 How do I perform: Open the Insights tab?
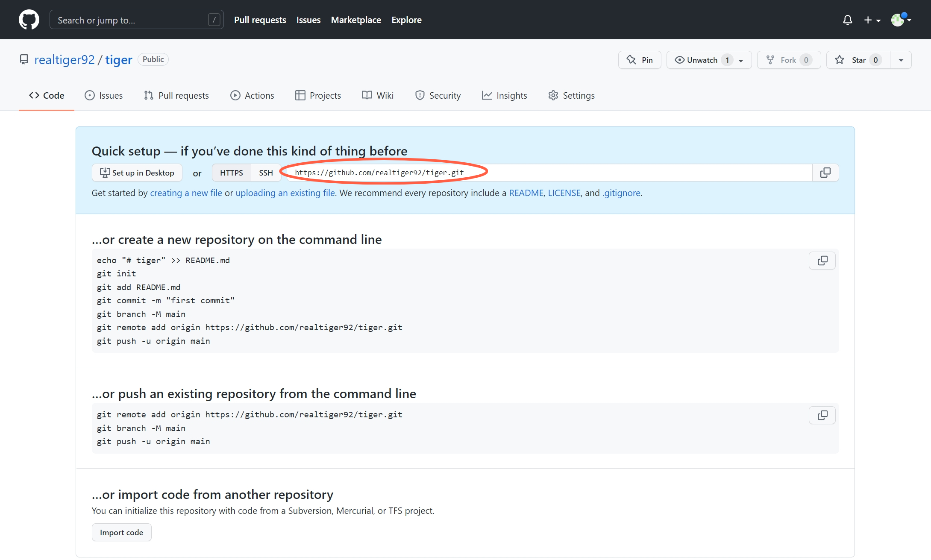(x=505, y=95)
